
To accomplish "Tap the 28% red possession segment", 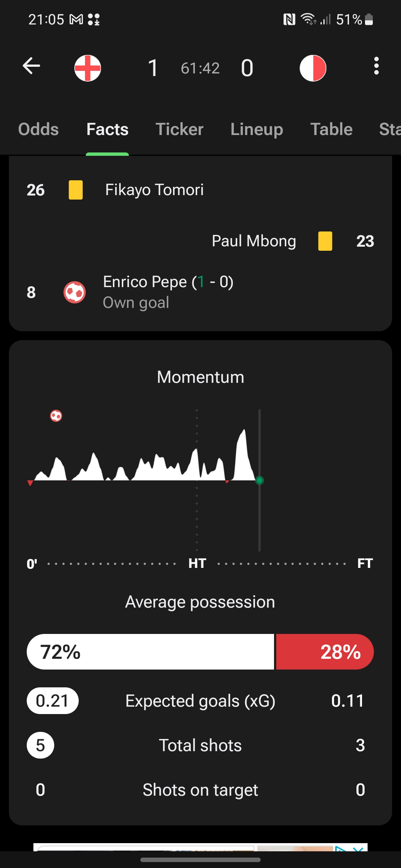I will 325,652.
